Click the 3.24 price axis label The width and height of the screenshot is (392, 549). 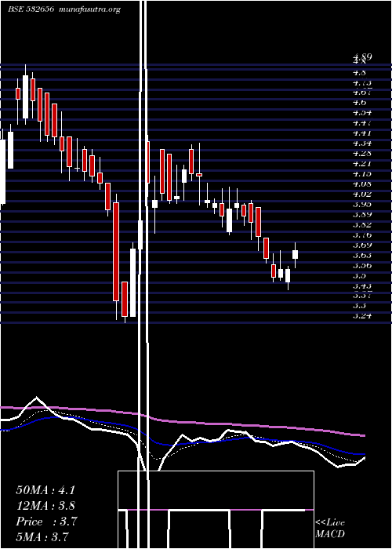click(362, 316)
